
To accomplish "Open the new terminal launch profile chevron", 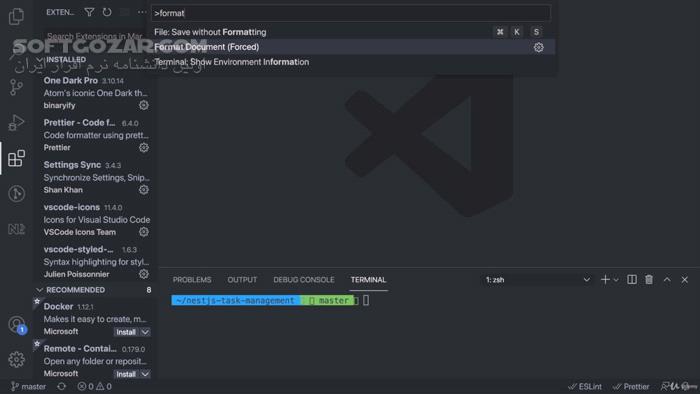I will pos(616,280).
